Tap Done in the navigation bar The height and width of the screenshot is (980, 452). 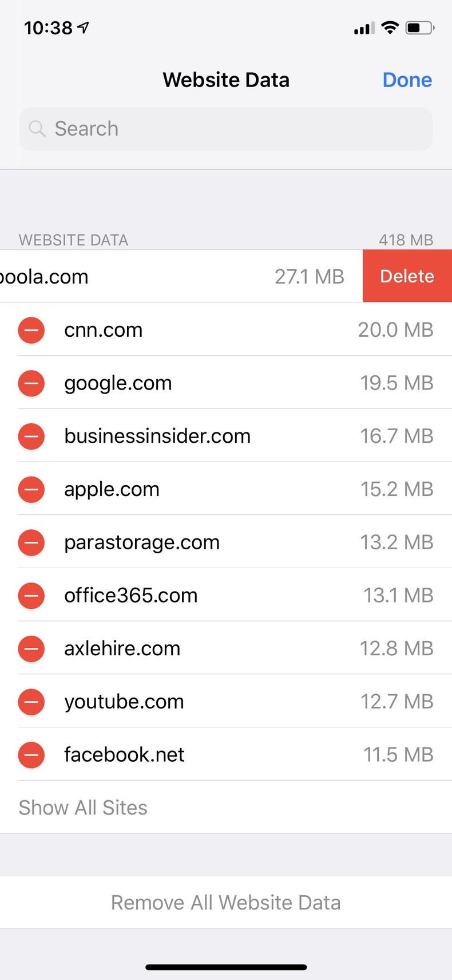[407, 80]
